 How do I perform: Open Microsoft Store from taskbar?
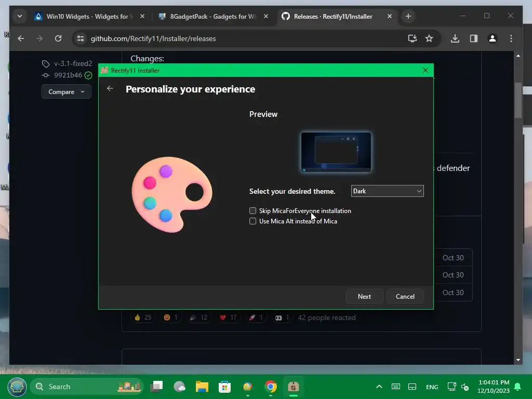(224, 387)
